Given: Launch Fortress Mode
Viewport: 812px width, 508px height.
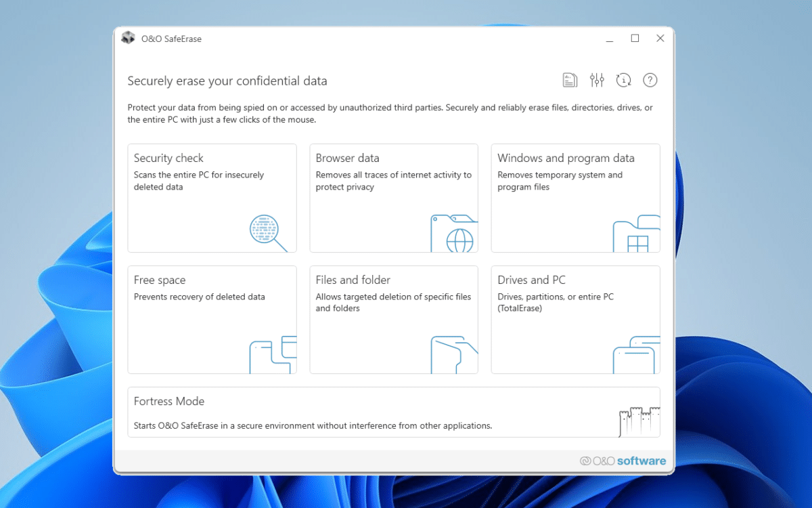Looking at the screenshot, I should (x=394, y=412).
